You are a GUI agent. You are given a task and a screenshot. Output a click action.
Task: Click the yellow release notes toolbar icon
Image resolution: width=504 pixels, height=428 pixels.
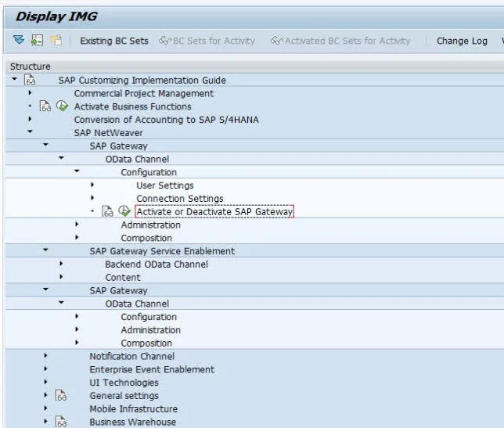(56, 40)
